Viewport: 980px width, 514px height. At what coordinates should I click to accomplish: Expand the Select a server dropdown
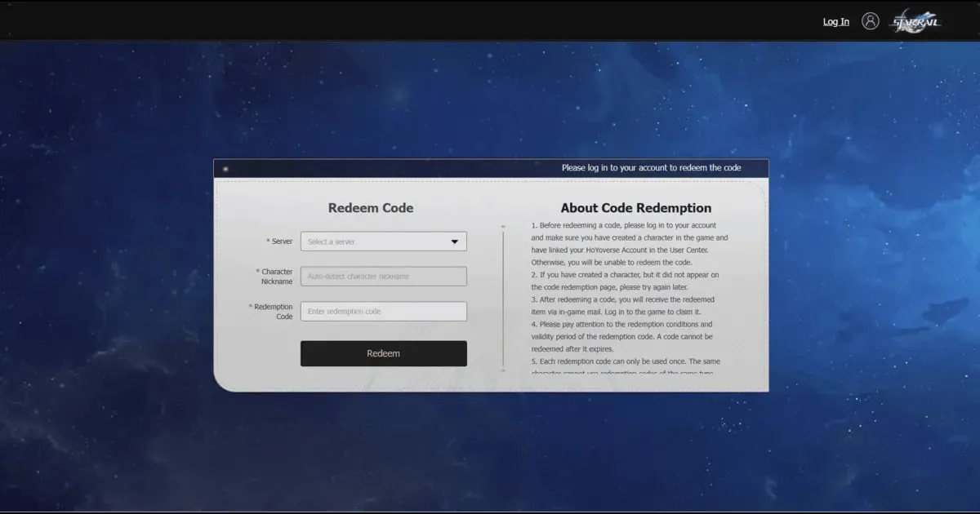coord(384,241)
